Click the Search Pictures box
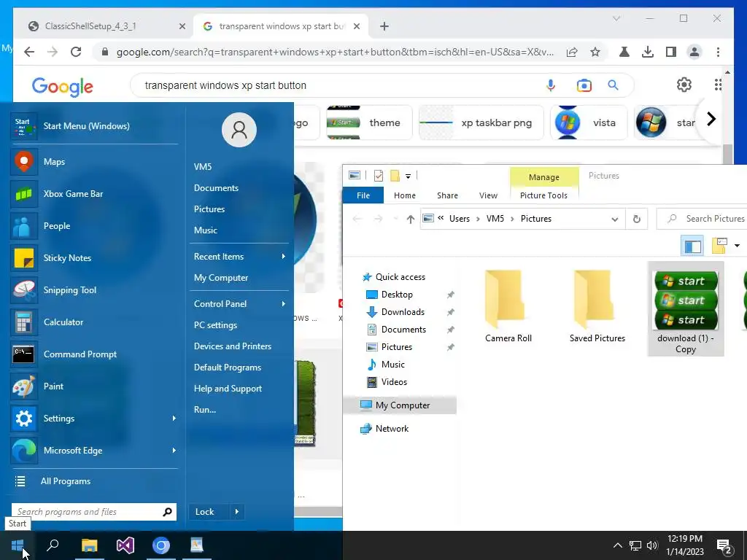Screen dimensions: 747x560 click(702, 219)
